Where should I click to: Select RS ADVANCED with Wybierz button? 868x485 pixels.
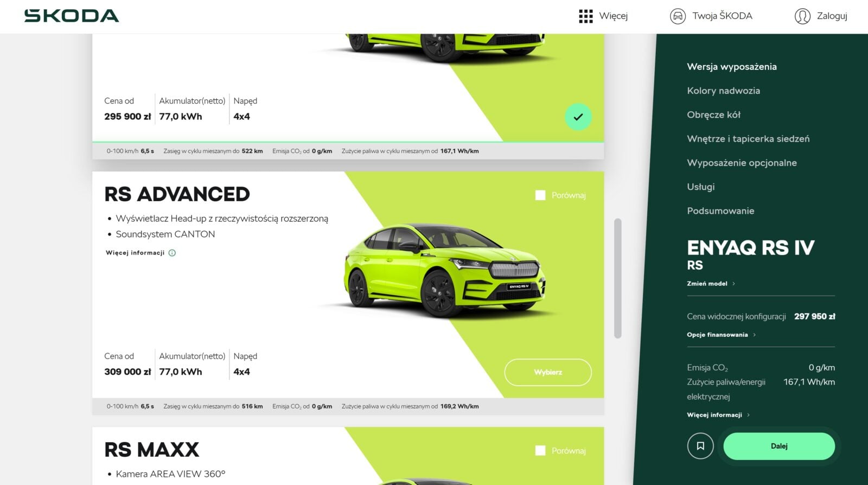pyautogui.click(x=548, y=372)
